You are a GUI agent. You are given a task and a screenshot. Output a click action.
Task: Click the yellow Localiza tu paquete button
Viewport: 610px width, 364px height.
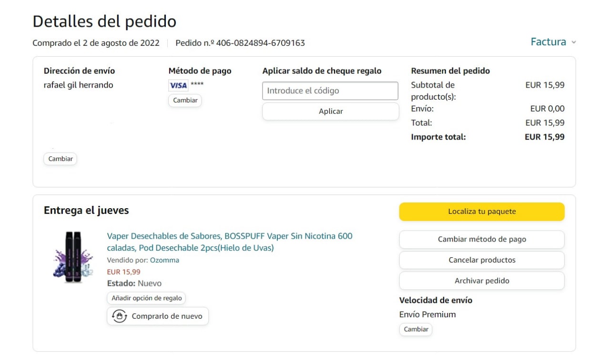[x=481, y=212]
